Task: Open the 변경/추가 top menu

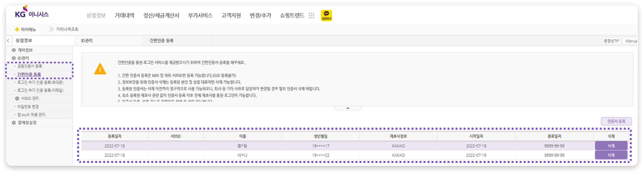Action: click(261, 15)
